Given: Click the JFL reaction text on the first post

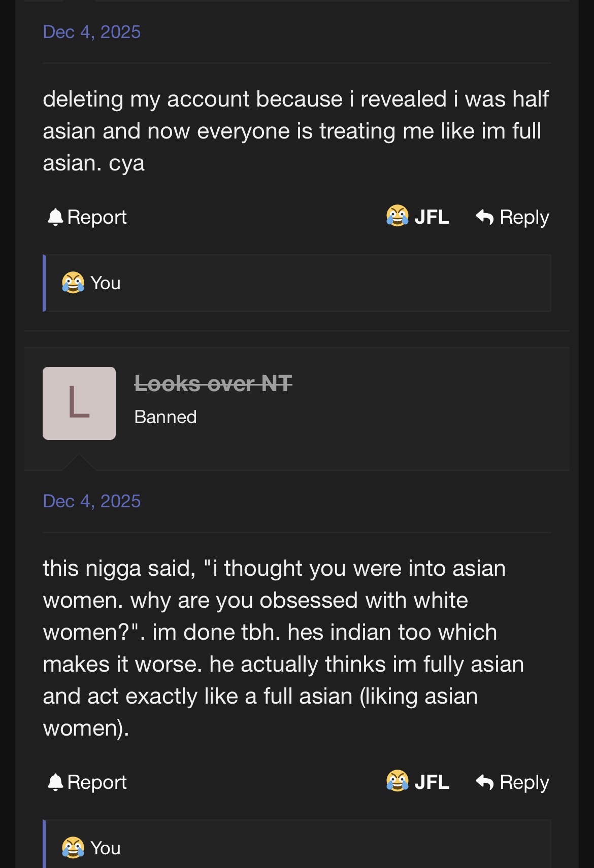Looking at the screenshot, I should click(432, 217).
